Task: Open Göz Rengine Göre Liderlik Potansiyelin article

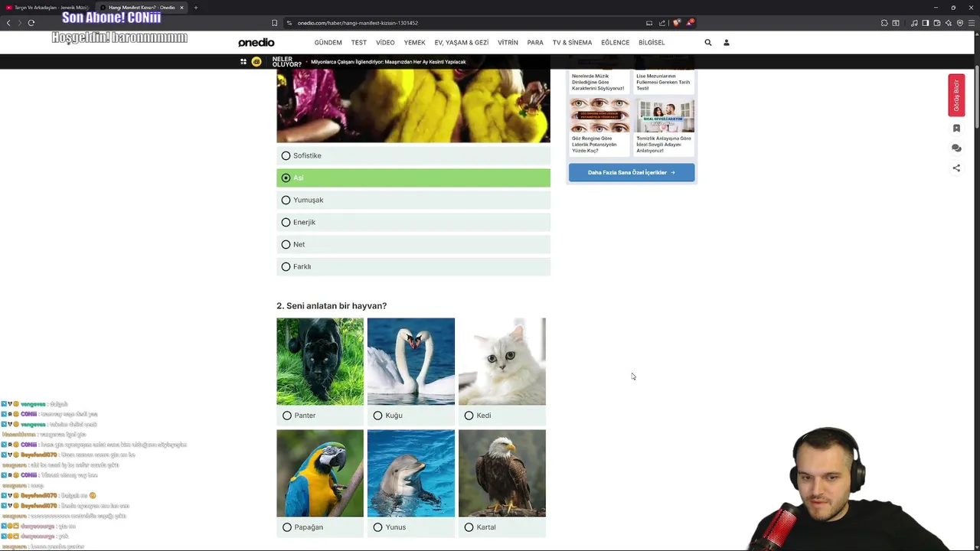Action: (599, 126)
